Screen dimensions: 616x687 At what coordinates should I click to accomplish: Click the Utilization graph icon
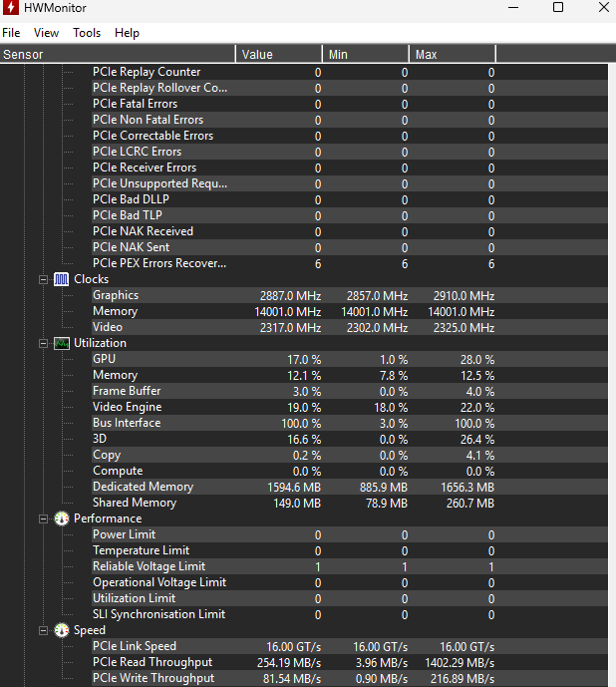click(x=62, y=343)
